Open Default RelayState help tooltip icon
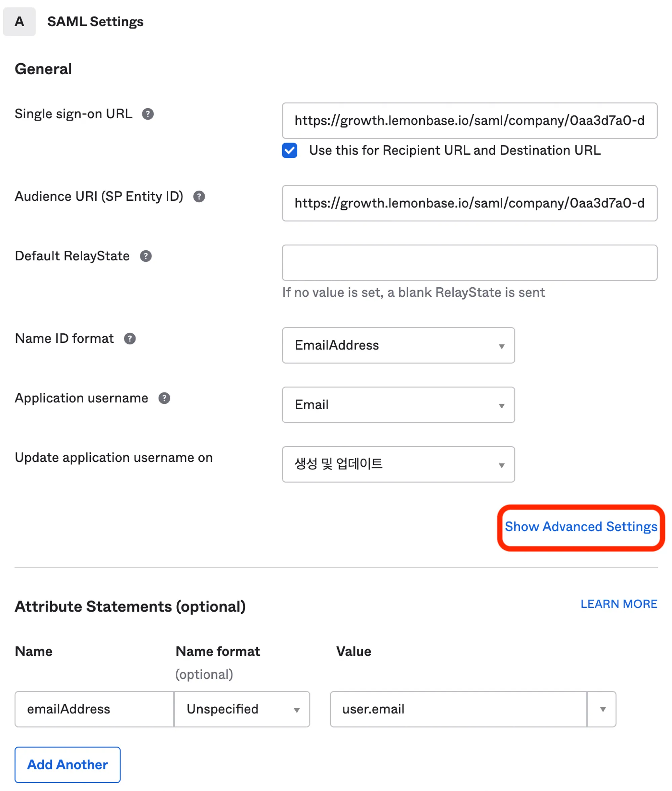 pos(145,256)
